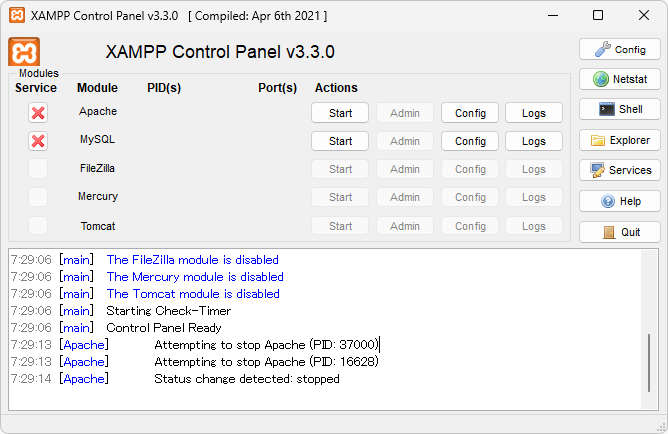Toggle the Apache service checkbox
The image size is (668, 434).
(x=38, y=113)
